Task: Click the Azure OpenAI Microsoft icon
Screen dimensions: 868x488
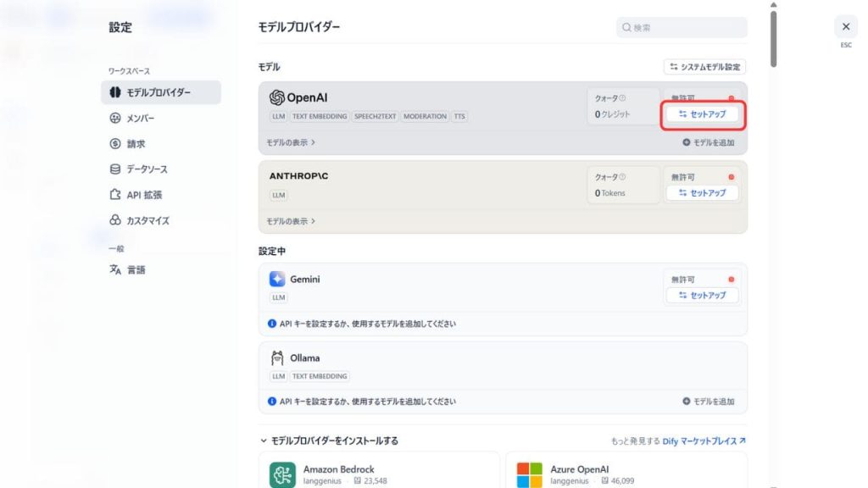Action: tap(530, 474)
